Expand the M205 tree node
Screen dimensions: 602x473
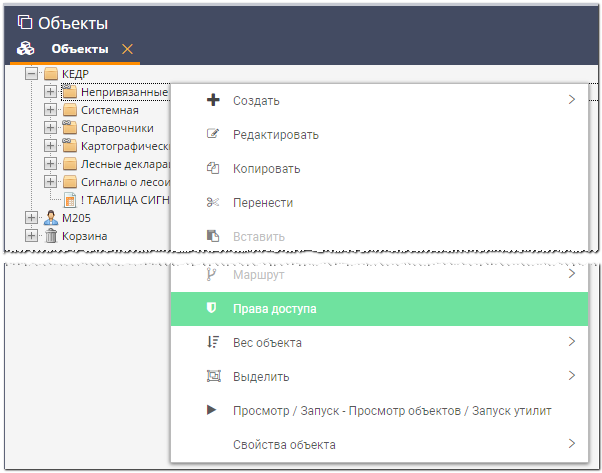32,218
